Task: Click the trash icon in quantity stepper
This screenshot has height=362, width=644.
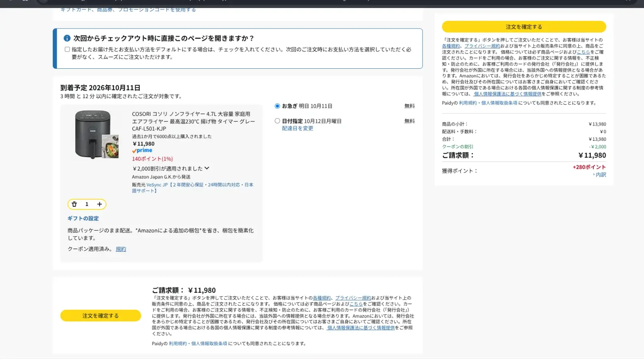Action: click(x=74, y=204)
